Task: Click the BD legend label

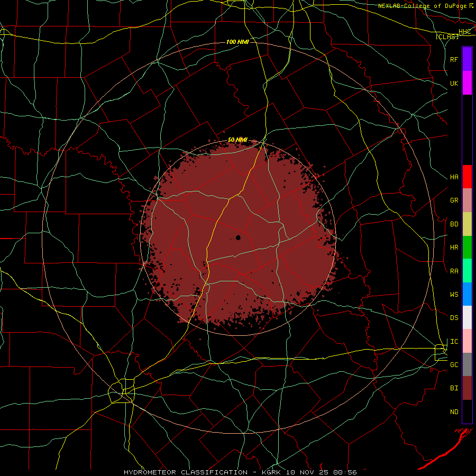Action: 454,224
